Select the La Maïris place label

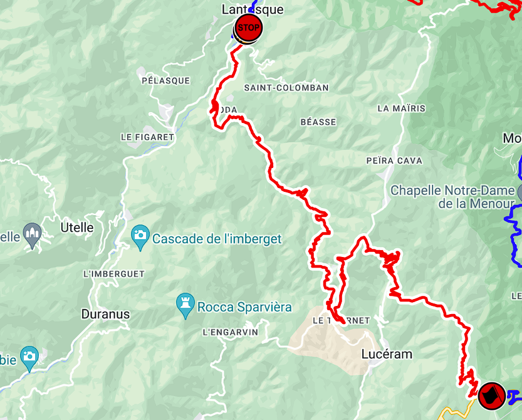coord(402,108)
